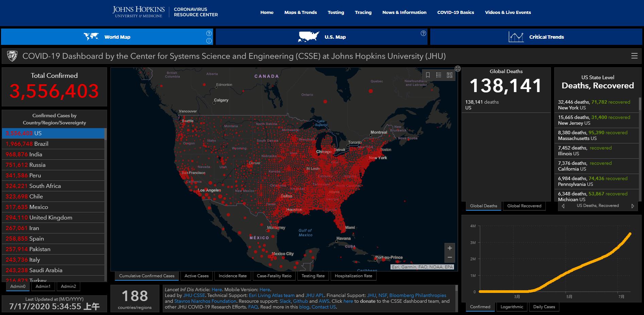Viewport: 644px width, 315px height.
Task: Go to next US Deaths, Recovered panel
Action: [x=632, y=206]
